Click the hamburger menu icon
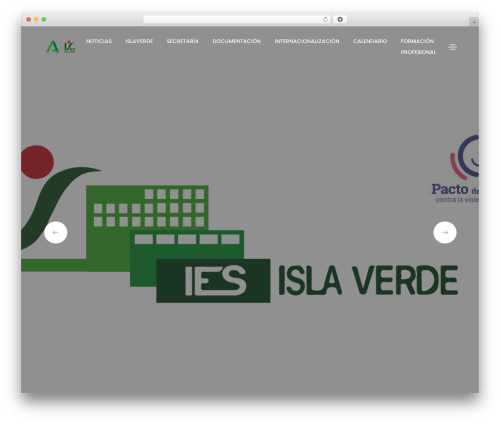Viewport: 500px width, 423px height. [452, 47]
